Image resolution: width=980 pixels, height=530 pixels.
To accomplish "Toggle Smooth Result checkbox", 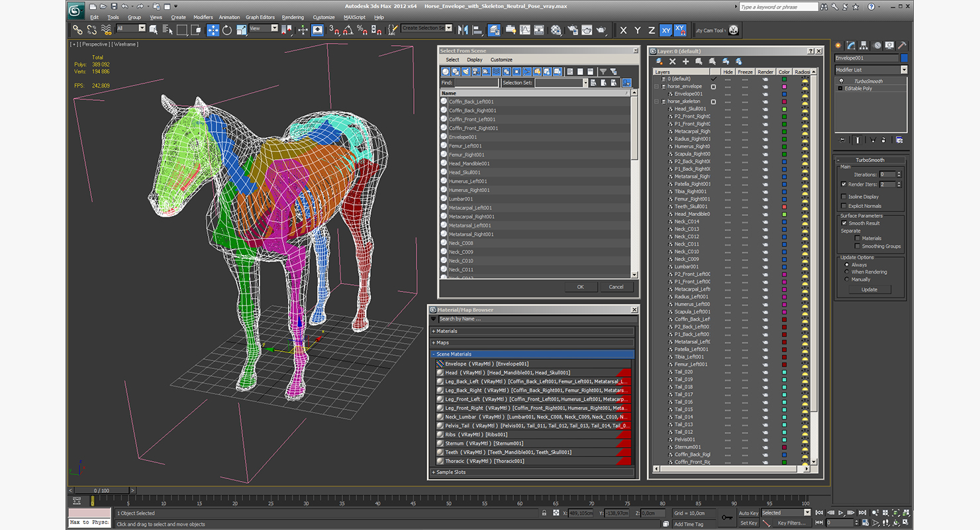I will tap(844, 223).
